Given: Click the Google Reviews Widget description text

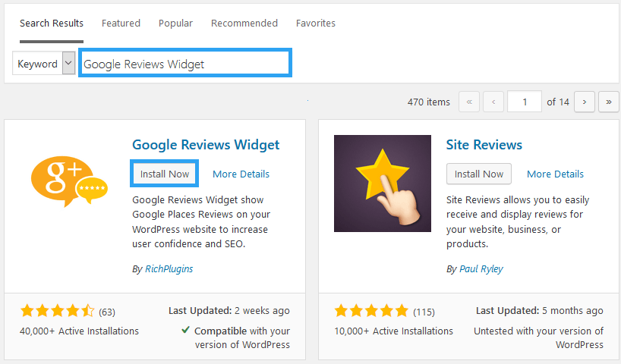Looking at the screenshot, I should click(201, 221).
